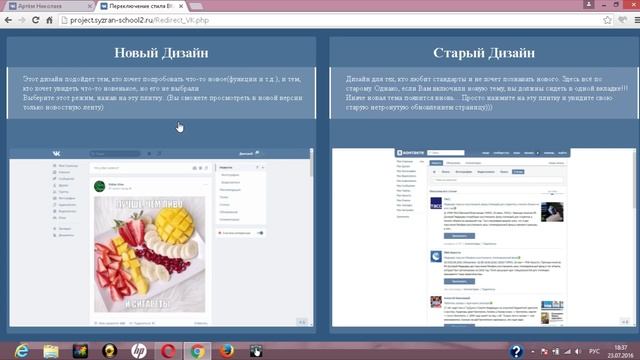Focus the address bar with project.syzran-school2.ru
Viewport: 640px width, 360px height.
point(331,20)
